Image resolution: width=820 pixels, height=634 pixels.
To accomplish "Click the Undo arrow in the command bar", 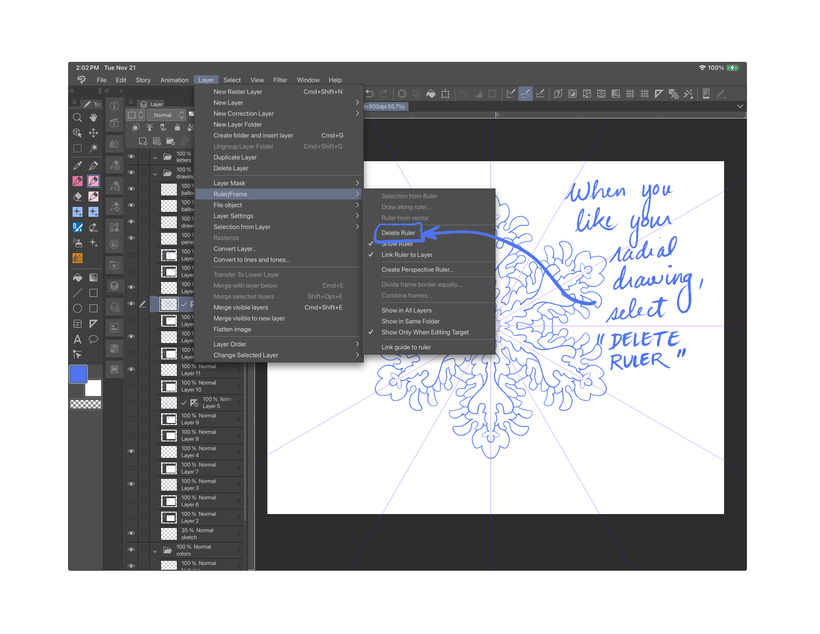I will tap(369, 94).
